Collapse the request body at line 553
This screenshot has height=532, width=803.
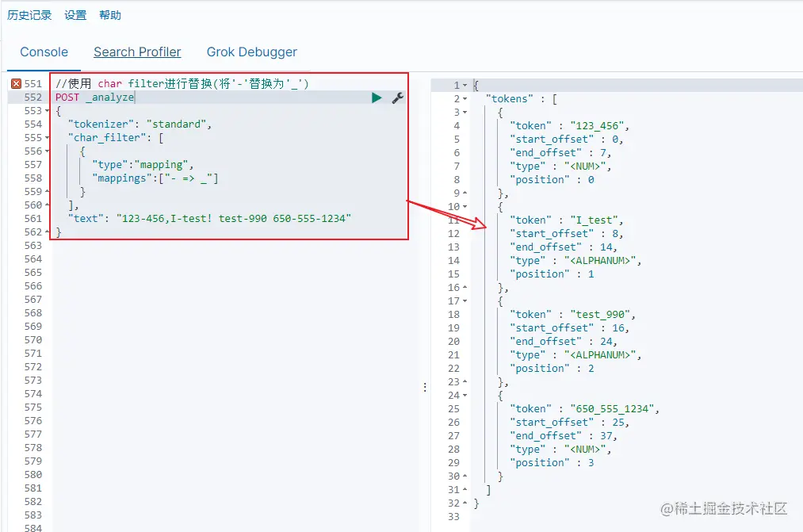point(47,111)
